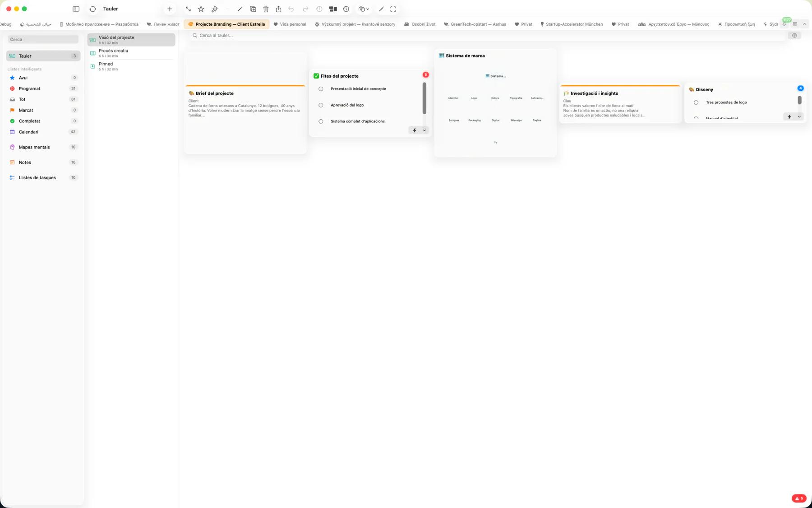Open the Programat smart list
This screenshot has width=812, height=508.
(x=43, y=89)
